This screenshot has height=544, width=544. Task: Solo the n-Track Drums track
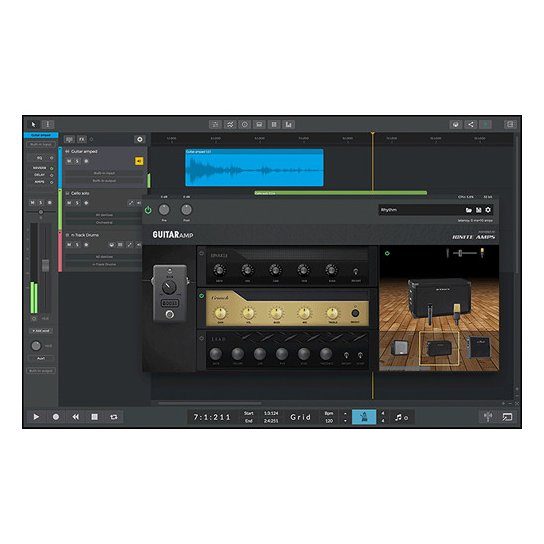pyautogui.click(x=77, y=245)
